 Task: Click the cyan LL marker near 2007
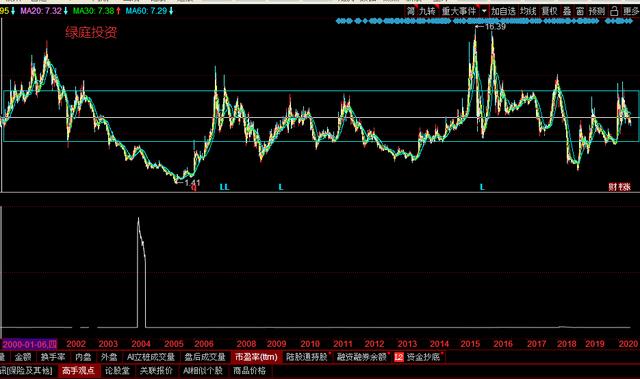pos(224,187)
